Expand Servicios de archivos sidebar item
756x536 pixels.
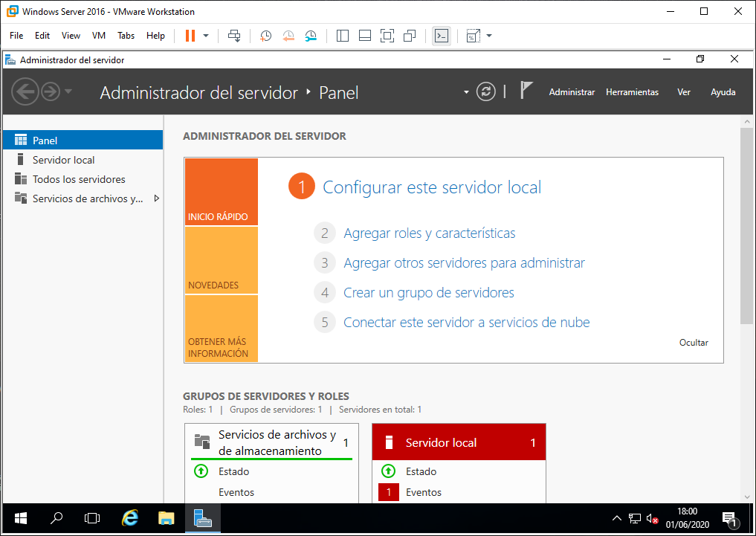(156, 198)
